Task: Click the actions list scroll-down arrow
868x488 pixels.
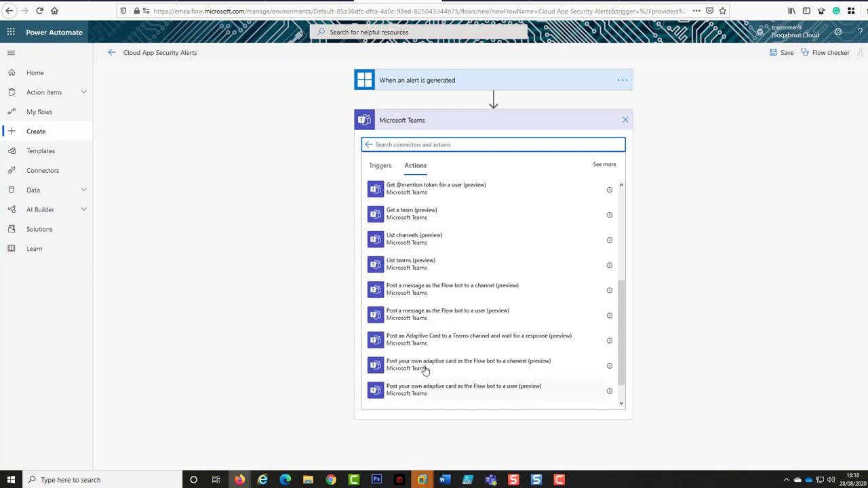Action: pyautogui.click(x=621, y=403)
